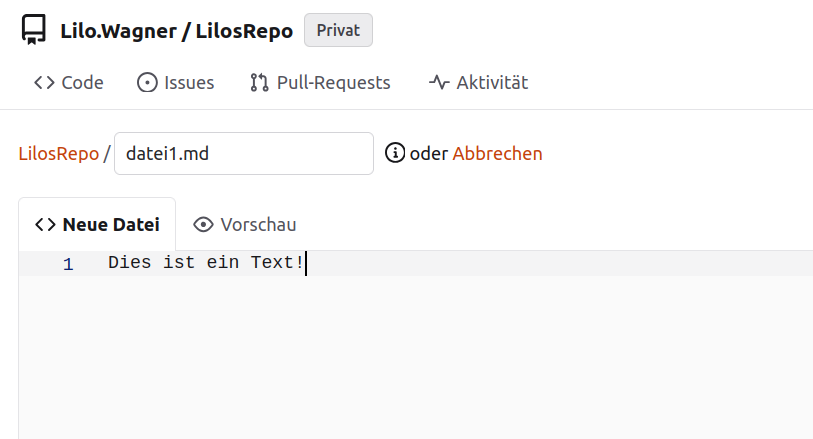Viewport: 813px width, 439px height.
Task: Click the Issues circle-dot icon
Action: point(147,83)
